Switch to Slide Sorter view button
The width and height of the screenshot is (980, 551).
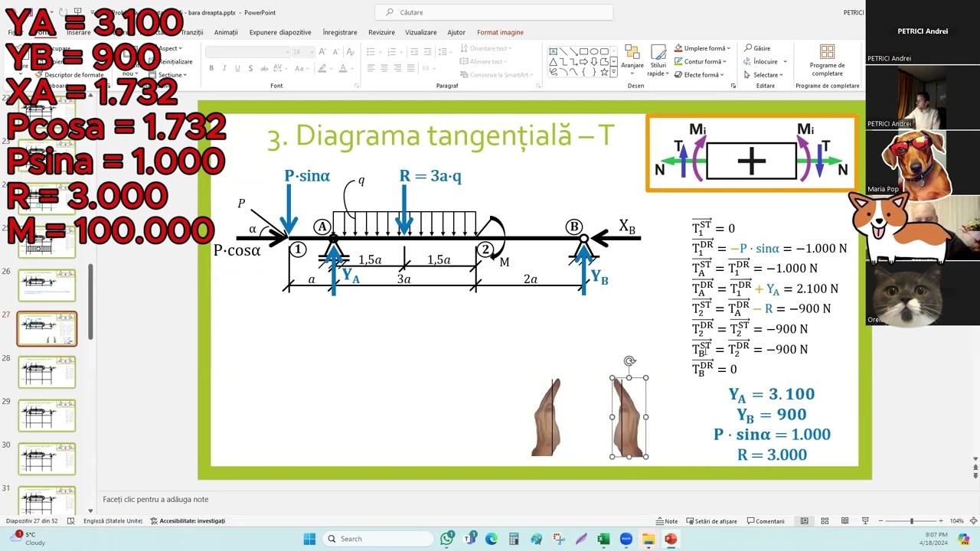[x=825, y=521]
